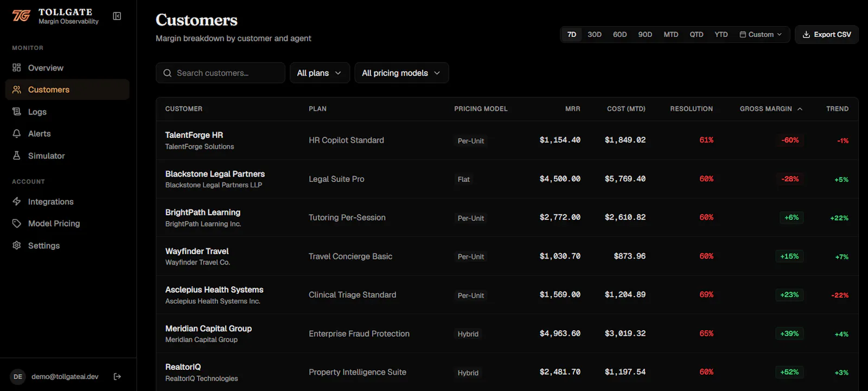The image size is (868, 391).
Task: Navigate to Simulator
Action: [67, 155]
